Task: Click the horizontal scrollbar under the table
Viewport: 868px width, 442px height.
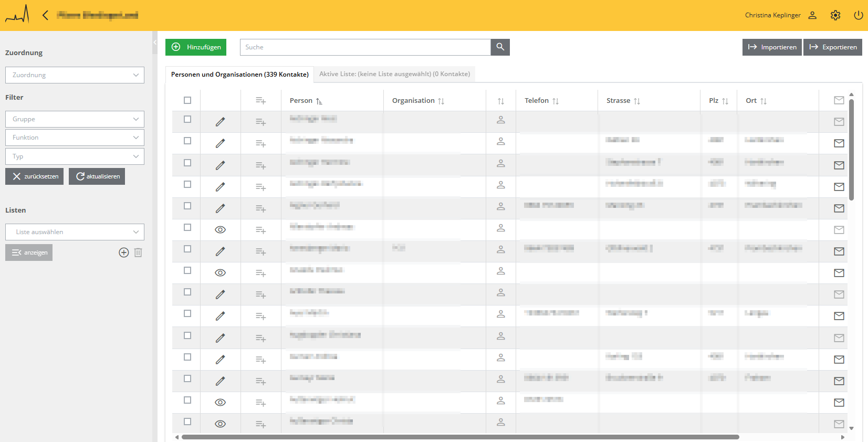Action: 461,437
